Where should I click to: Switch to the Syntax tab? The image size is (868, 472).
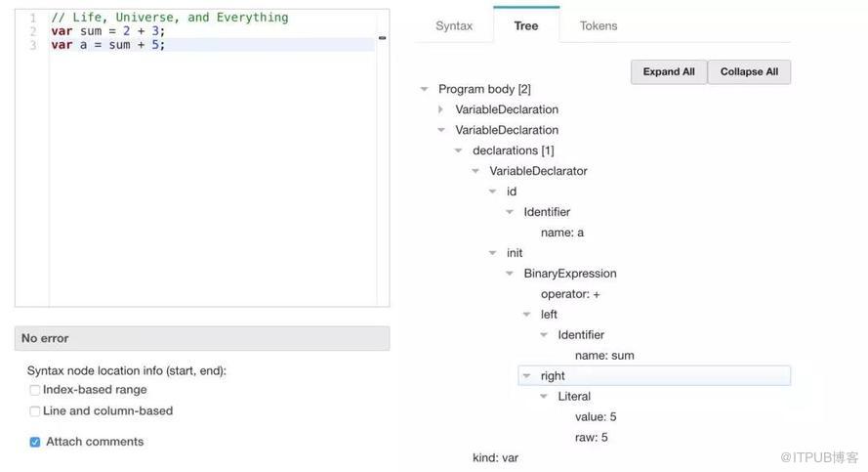[x=454, y=26]
